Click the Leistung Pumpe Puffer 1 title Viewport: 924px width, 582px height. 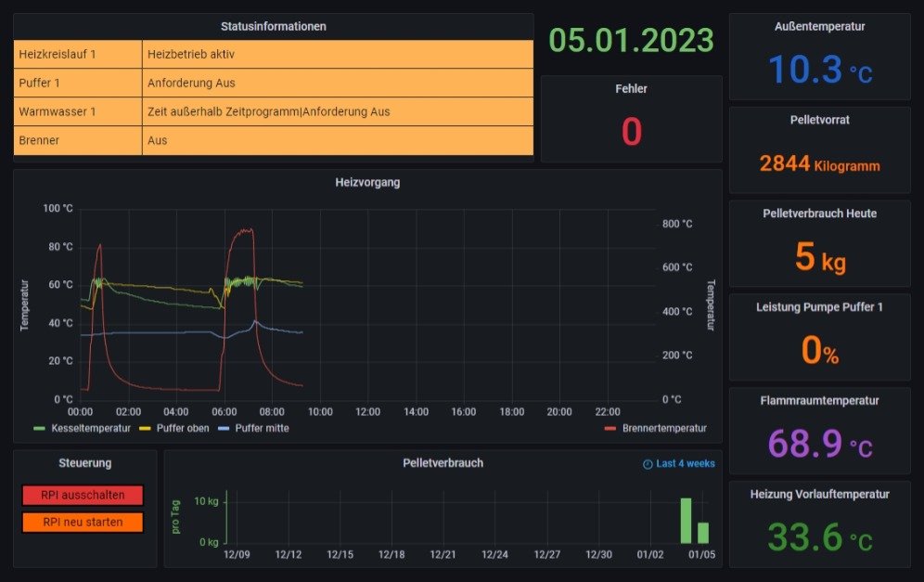[819, 307]
